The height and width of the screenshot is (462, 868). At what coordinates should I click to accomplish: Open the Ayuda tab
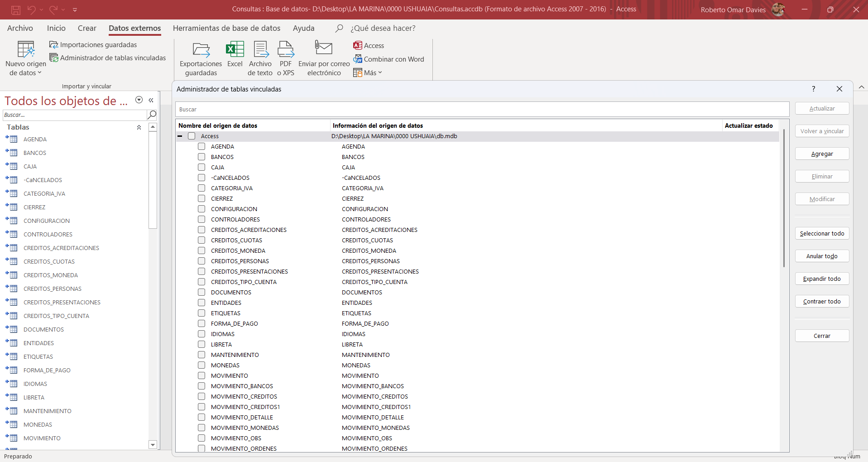pyautogui.click(x=303, y=28)
